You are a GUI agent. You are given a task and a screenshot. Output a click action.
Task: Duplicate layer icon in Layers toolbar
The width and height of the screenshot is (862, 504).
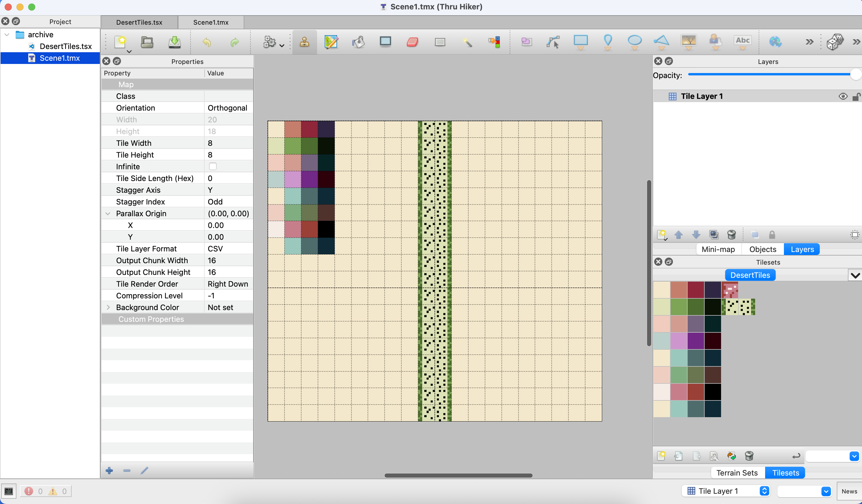[713, 235]
